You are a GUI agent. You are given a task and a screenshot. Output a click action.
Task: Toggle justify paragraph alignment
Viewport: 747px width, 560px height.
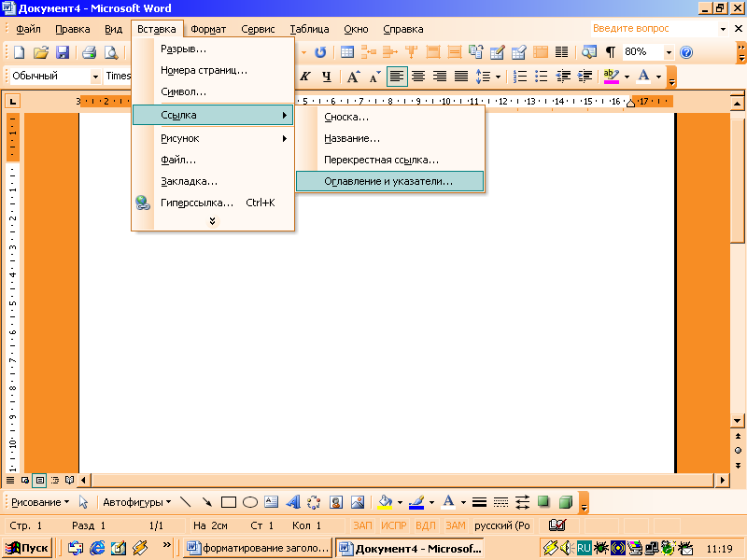pyautogui.click(x=461, y=77)
